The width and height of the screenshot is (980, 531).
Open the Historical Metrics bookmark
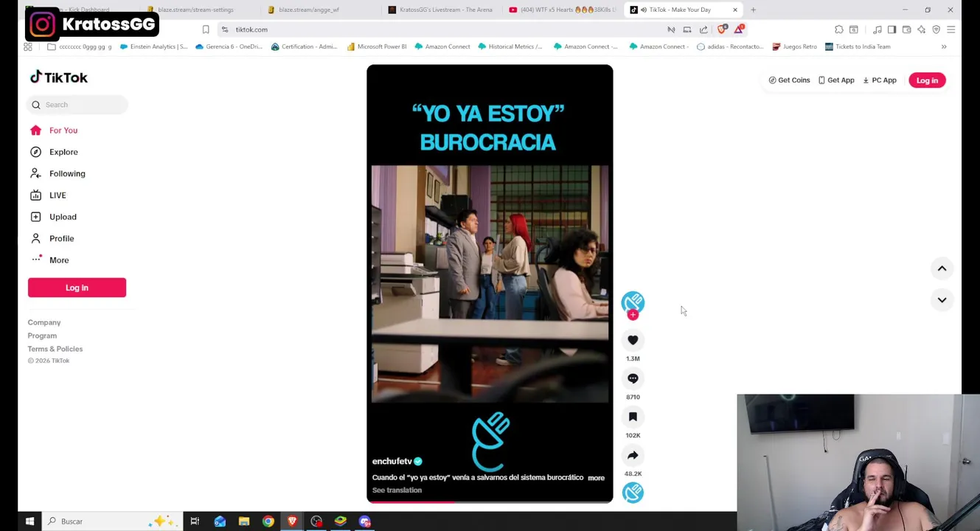coord(510,46)
